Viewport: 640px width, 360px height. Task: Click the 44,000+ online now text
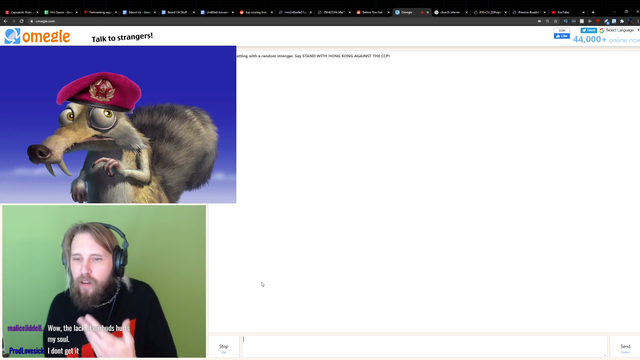[x=606, y=40]
